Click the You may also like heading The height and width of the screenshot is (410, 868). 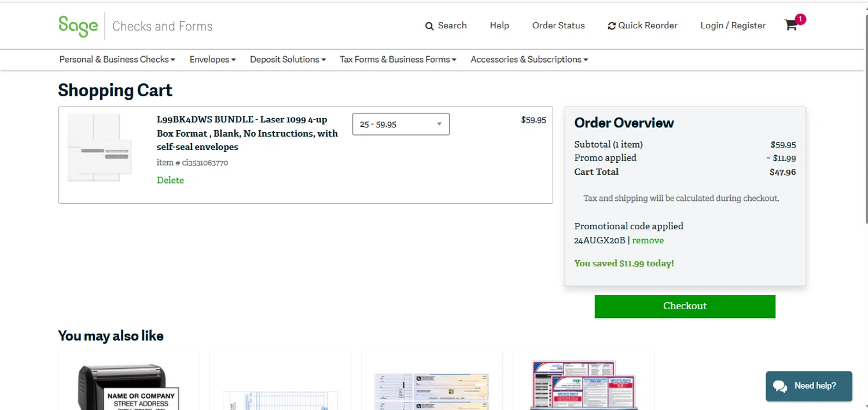click(111, 336)
